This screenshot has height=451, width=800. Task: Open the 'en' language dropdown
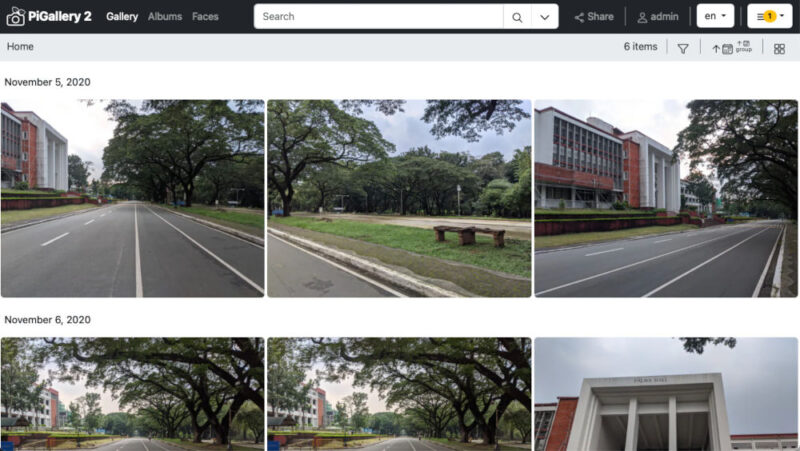715,16
